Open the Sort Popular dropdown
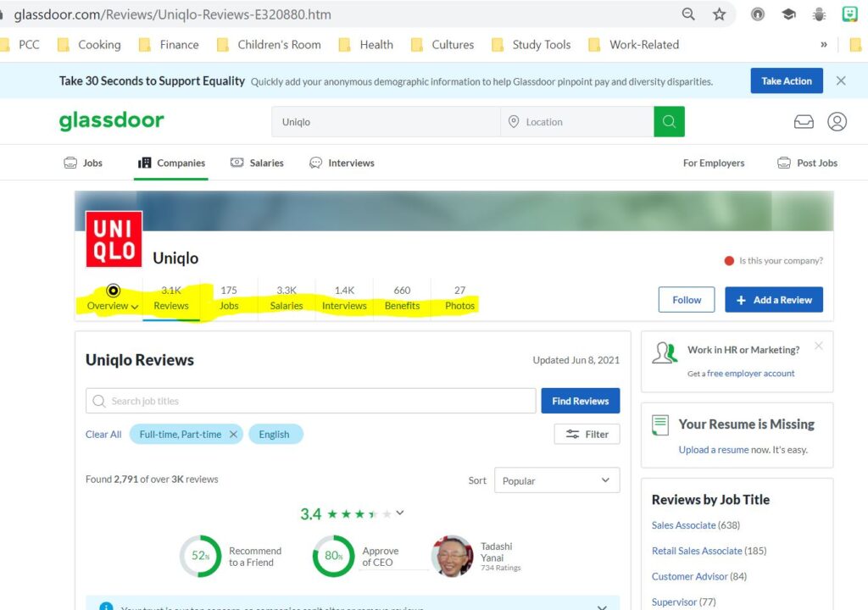Image resolution: width=868 pixels, height=610 pixels. pyautogui.click(x=557, y=480)
